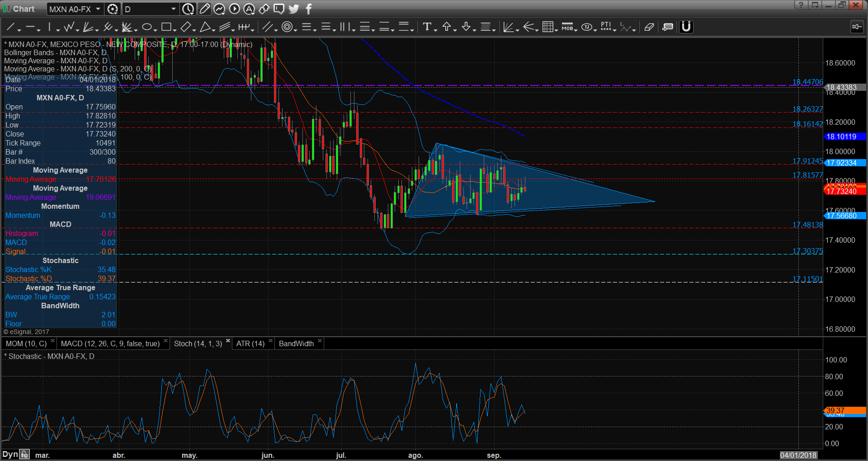Open the symbol settings gear icon
The height and width of the screenshot is (461, 868).
tap(113, 9)
